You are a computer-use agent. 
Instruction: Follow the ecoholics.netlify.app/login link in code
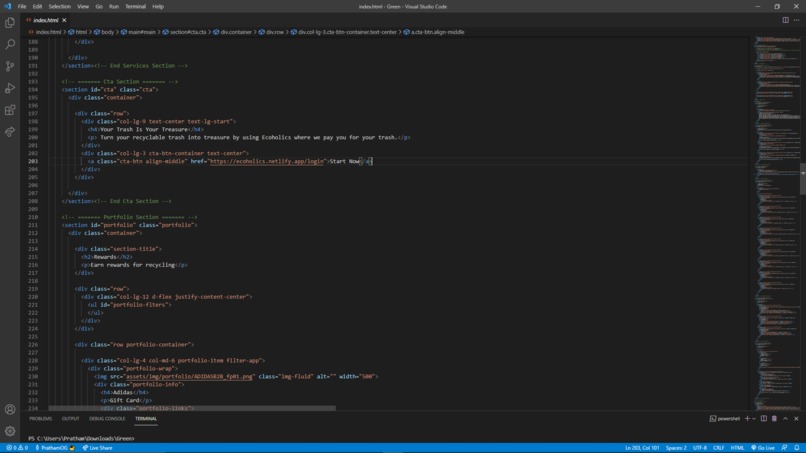(x=266, y=161)
